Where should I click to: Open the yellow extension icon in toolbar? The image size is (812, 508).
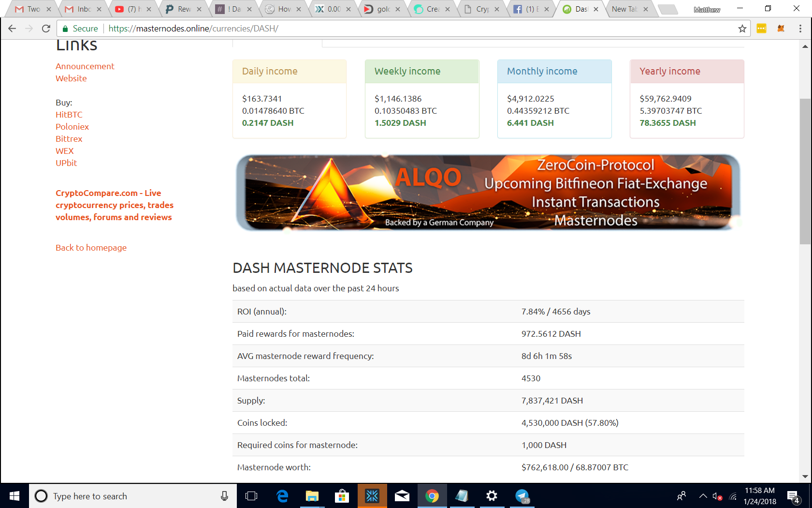(761, 29)
